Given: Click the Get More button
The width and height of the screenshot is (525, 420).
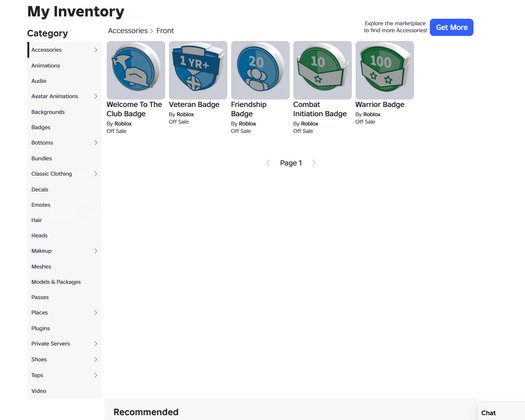Looking at the screenshot, I should click(451, 27).
